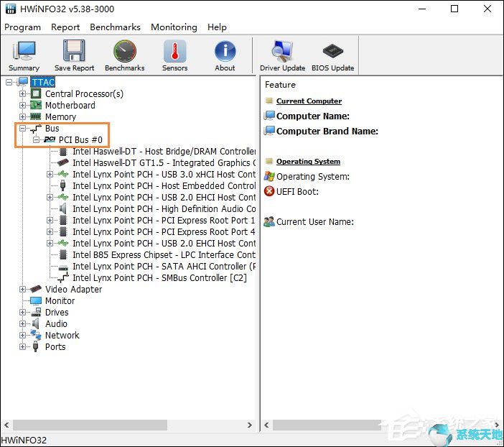Open the Help menu

click(x=217, y=27)
